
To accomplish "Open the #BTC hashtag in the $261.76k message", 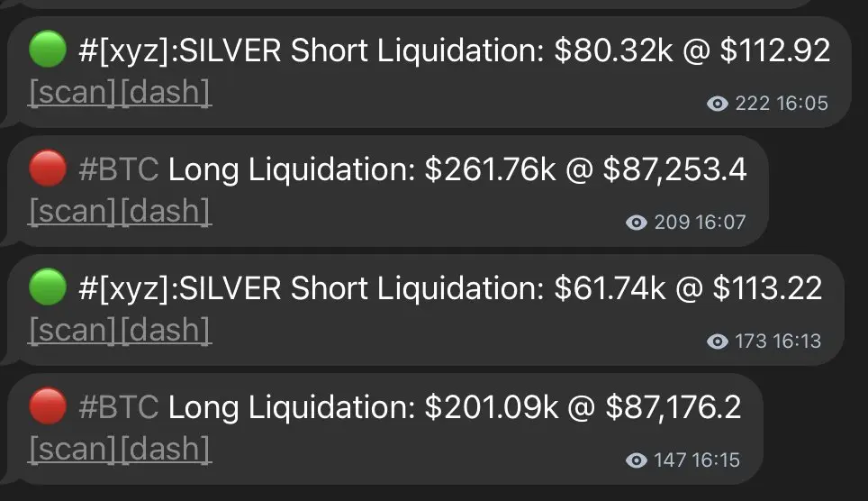I will 119,169.
